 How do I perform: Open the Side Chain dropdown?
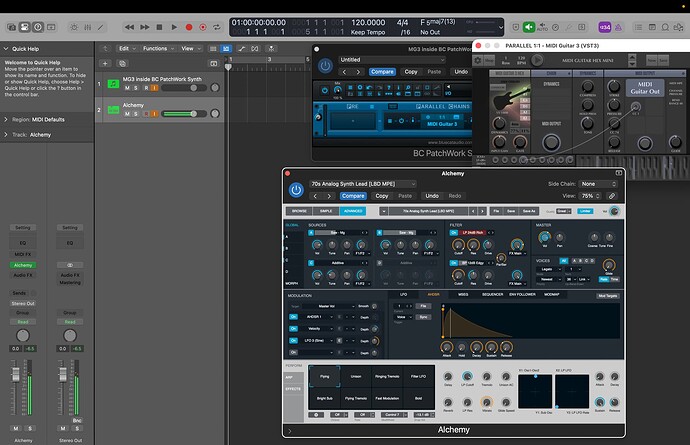(x=598, y=184)
